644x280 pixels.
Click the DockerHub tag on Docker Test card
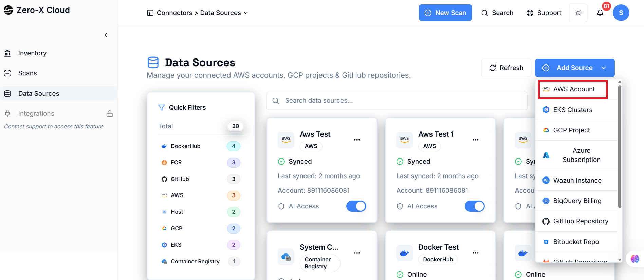pyautogui.click(x=438, y=260)
